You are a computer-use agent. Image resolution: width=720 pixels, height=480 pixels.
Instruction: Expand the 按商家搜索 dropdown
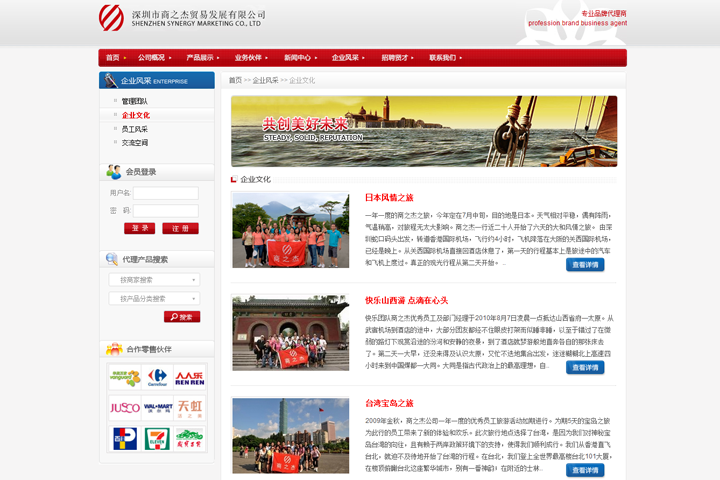[154, 280]
